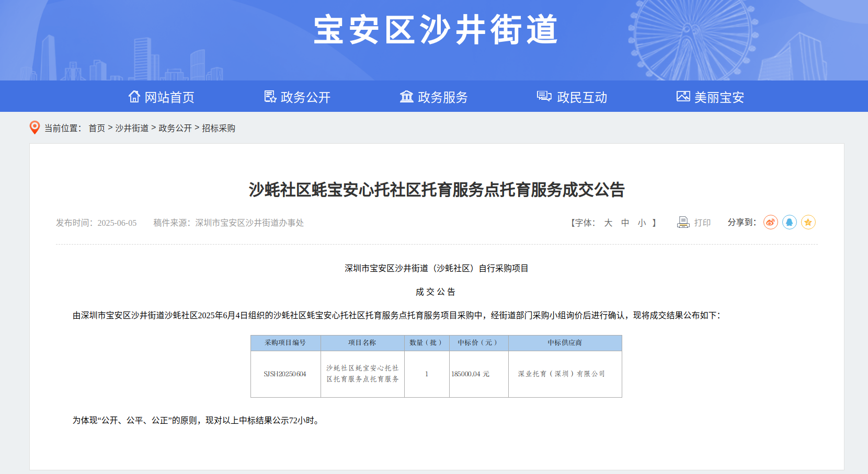Set font size to 小
This screenshot has width=868, height=474.
tap(642, 223)
